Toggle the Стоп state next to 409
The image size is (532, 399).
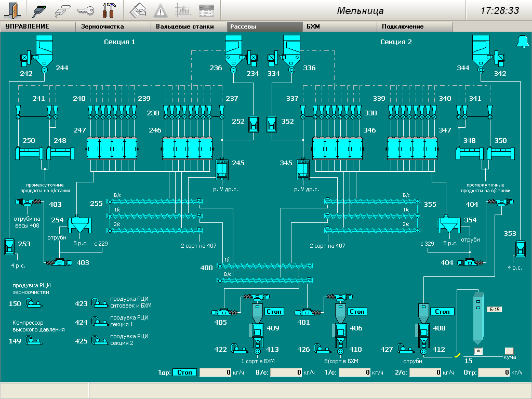click(274, 312)
